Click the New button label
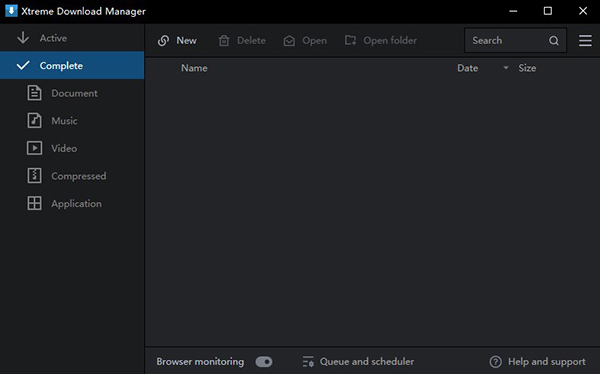600x374 pixels. pos(186,41)
